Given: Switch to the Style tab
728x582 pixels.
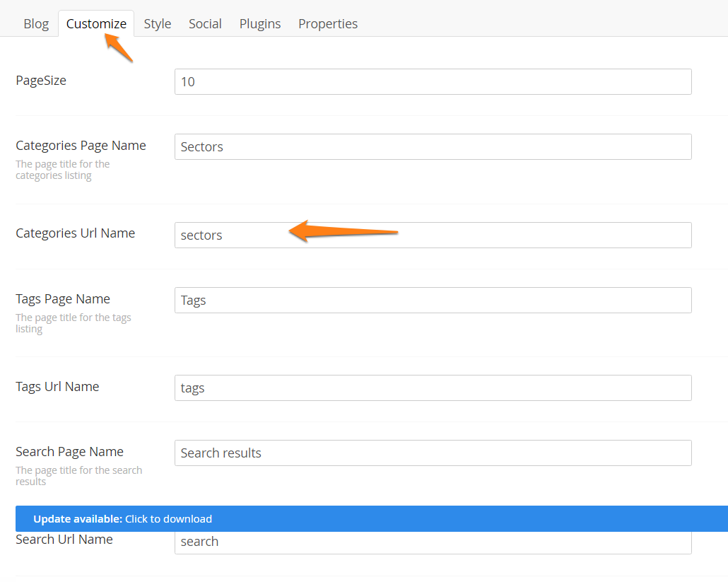Looking at the screenshot, I should tap(158, 23).
